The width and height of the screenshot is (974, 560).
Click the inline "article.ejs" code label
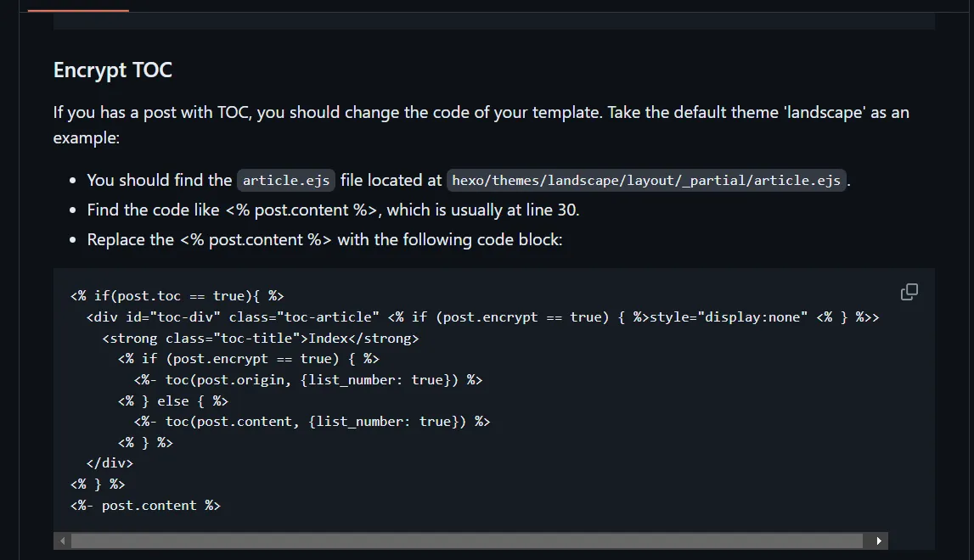coord(286,181)
